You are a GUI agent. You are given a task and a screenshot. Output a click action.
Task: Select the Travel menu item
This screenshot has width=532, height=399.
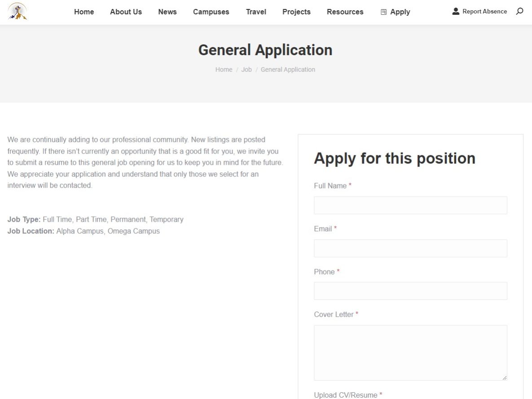(256, 12)
